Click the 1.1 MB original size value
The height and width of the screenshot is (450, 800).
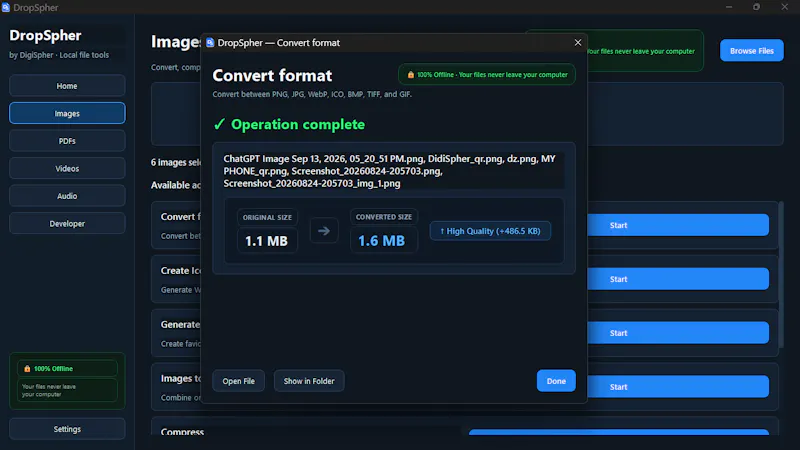click(x=266, y=241)
